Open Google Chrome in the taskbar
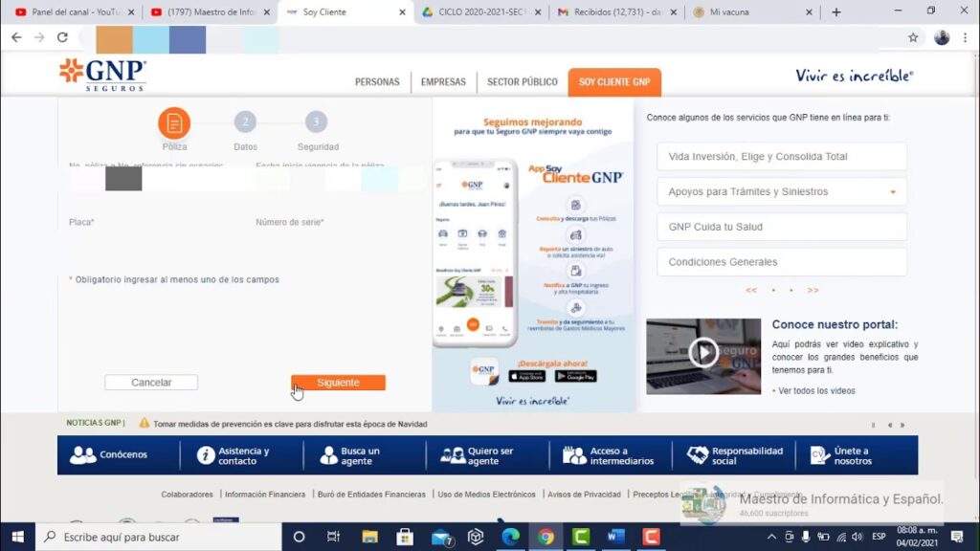980x551 pixels. point(546,537)
